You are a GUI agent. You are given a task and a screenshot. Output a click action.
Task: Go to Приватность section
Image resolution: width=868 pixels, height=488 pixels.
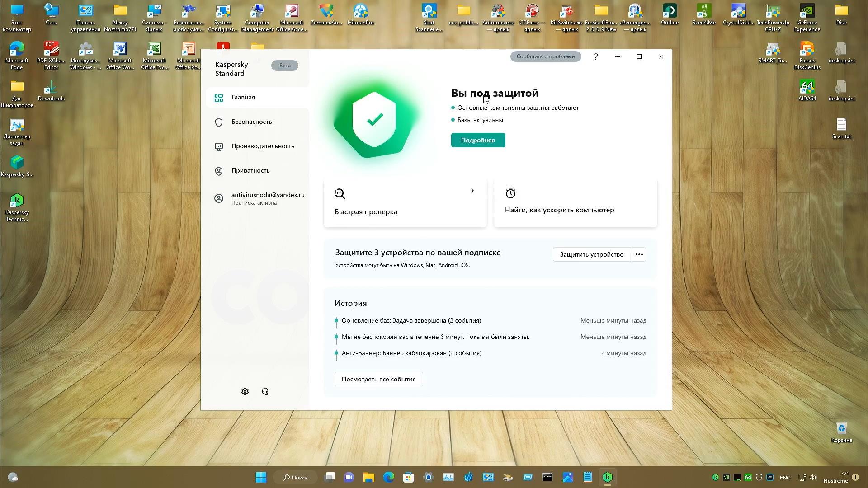click(250, 171)
